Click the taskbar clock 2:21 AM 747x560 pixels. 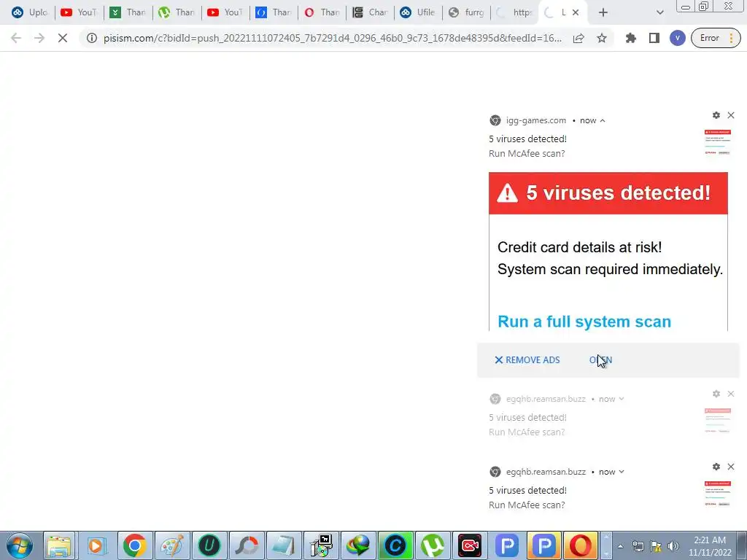(x=710, y=540)
